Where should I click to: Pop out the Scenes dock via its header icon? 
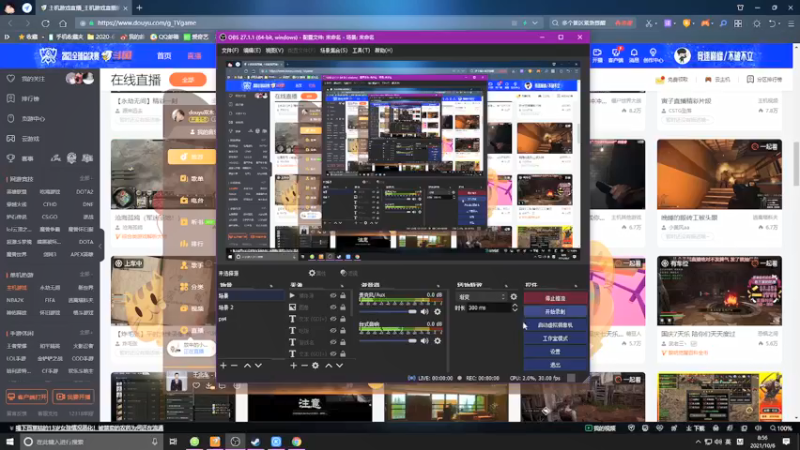pyautogui.click(x=271, y=285)
